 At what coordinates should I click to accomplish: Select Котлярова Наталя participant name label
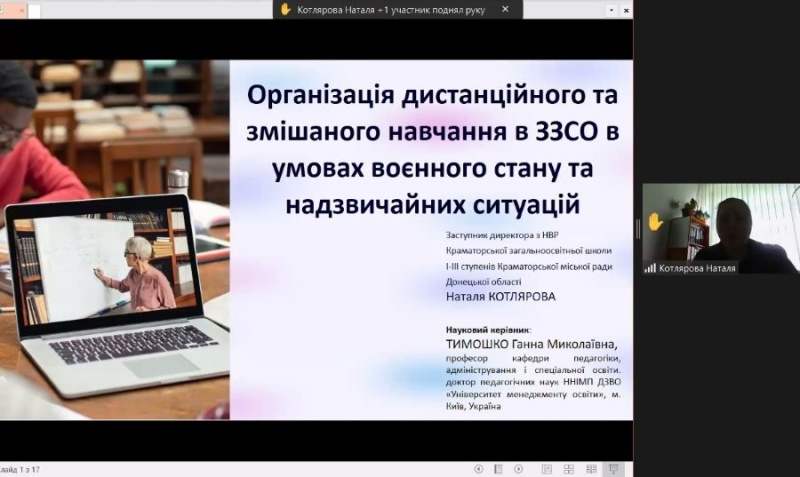pos(697,268)
